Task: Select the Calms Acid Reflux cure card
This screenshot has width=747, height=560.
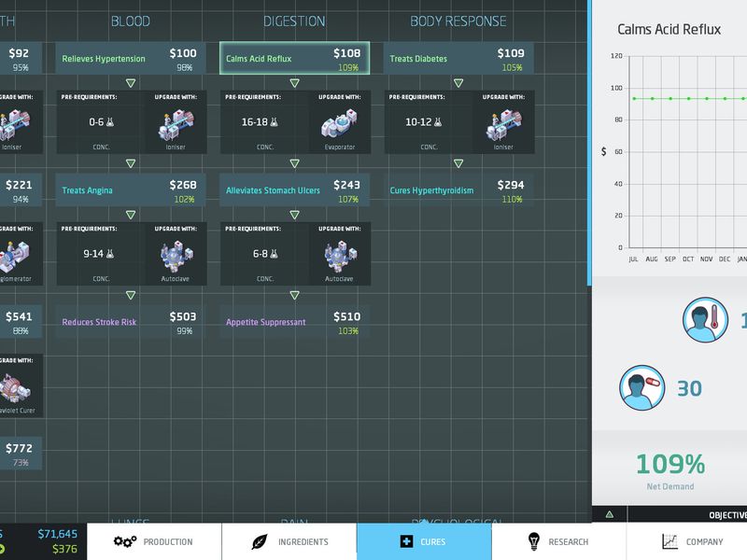Action: coord(294,58)
